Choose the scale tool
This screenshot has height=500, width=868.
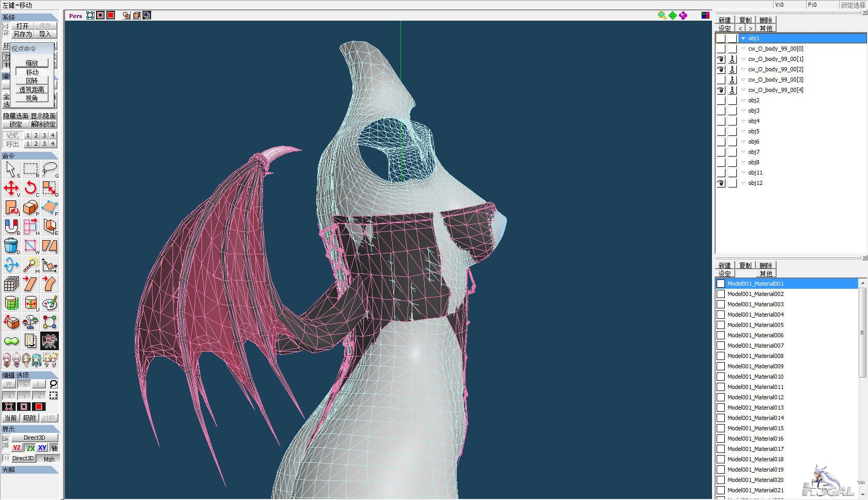pos(50,189)
